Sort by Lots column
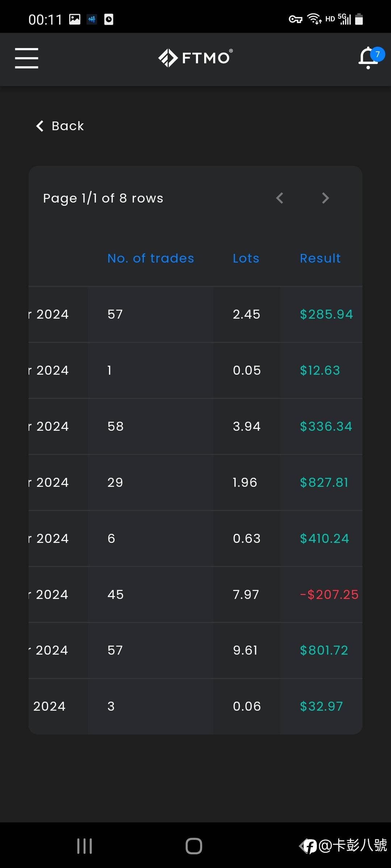This screenshot has height=868, width=391. pos(246,258)
